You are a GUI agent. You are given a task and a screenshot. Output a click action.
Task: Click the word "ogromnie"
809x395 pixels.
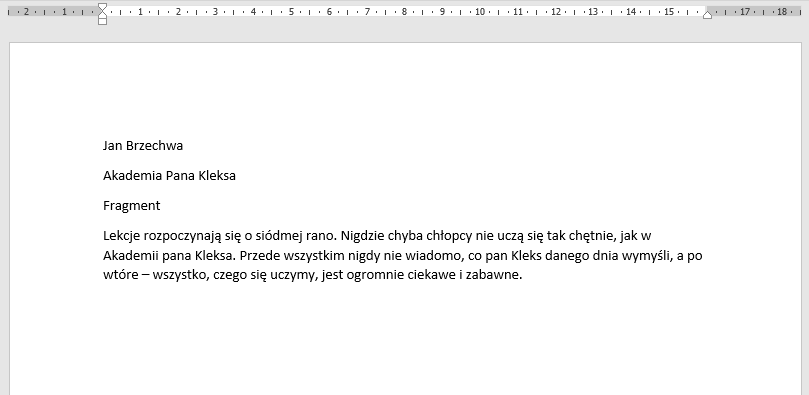tap(376, 275)
